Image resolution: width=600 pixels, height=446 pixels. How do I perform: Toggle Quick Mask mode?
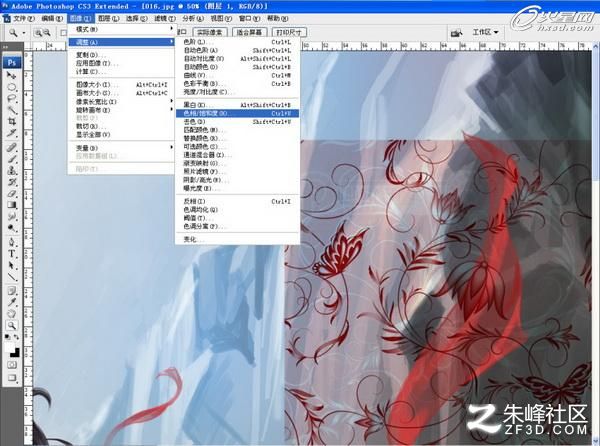point(11,365)
